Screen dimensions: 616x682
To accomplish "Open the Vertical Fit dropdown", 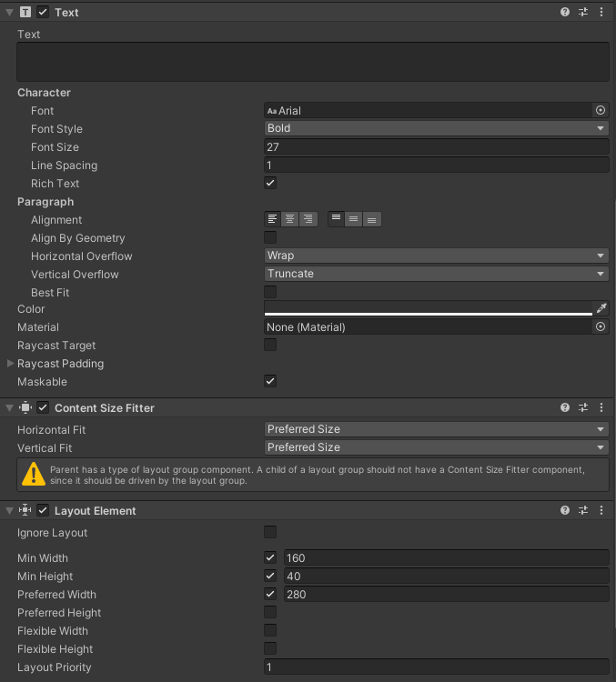I will [x=436, y=447].
